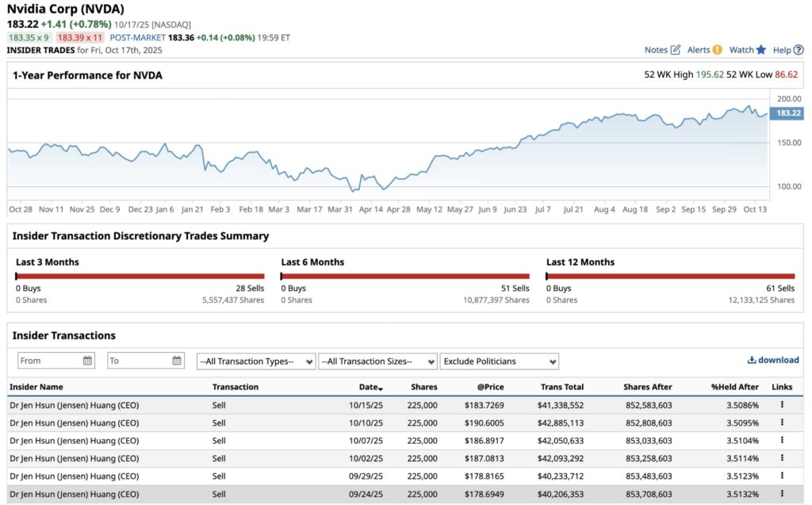The image size is (812, 505).
Task: Click the Watch star icon
Action: 761,50
